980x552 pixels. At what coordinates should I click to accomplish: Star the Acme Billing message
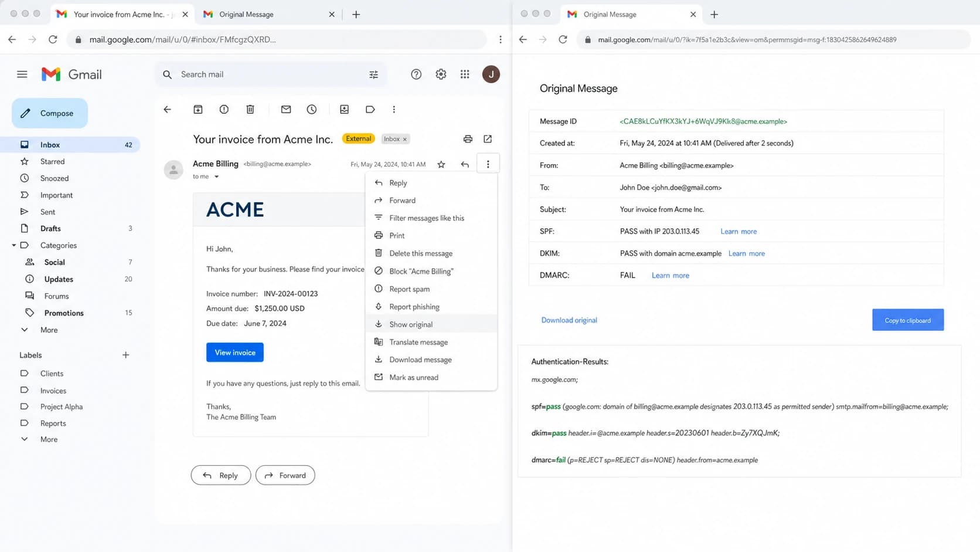coord(441,164)
